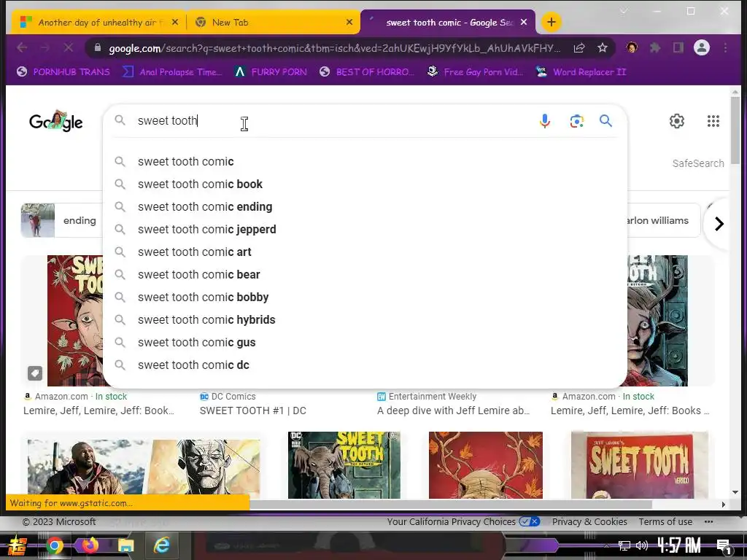747x560 pixels.
Task: Open the volume control in tray
Action: (641, 545)
